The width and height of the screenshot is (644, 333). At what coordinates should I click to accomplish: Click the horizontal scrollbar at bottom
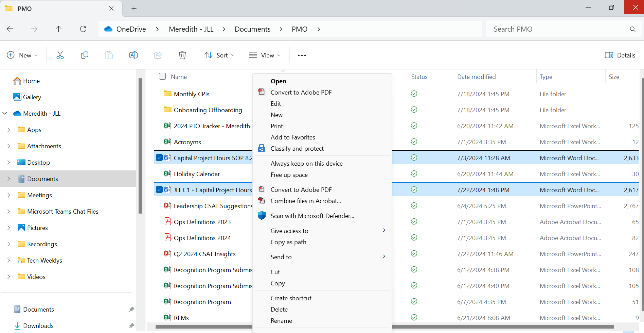pos(384,327)
